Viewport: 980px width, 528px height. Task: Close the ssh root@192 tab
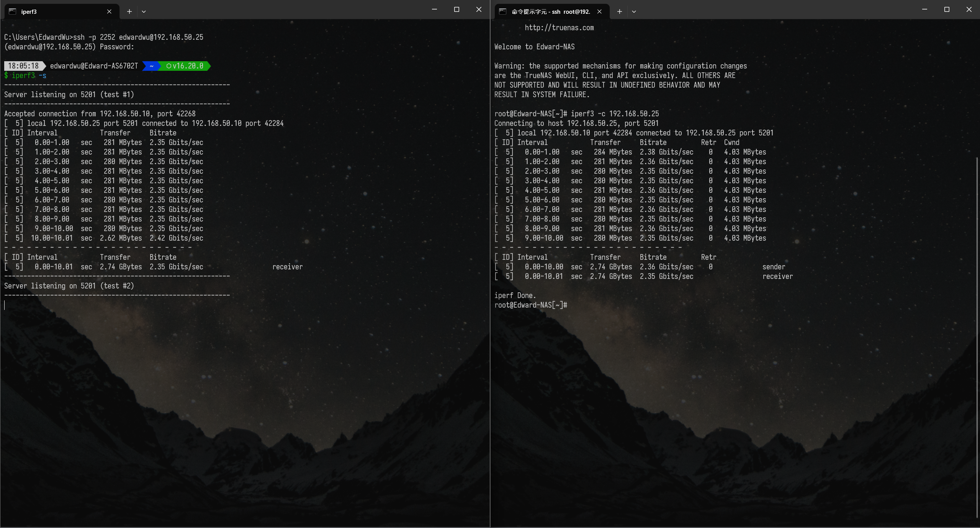pyautogui.click(x=599, y=11)
